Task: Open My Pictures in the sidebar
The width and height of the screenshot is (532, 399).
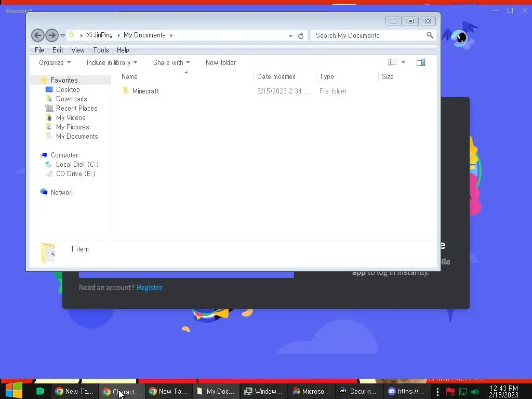Action: pyautogui.click(x=72, y=127)
